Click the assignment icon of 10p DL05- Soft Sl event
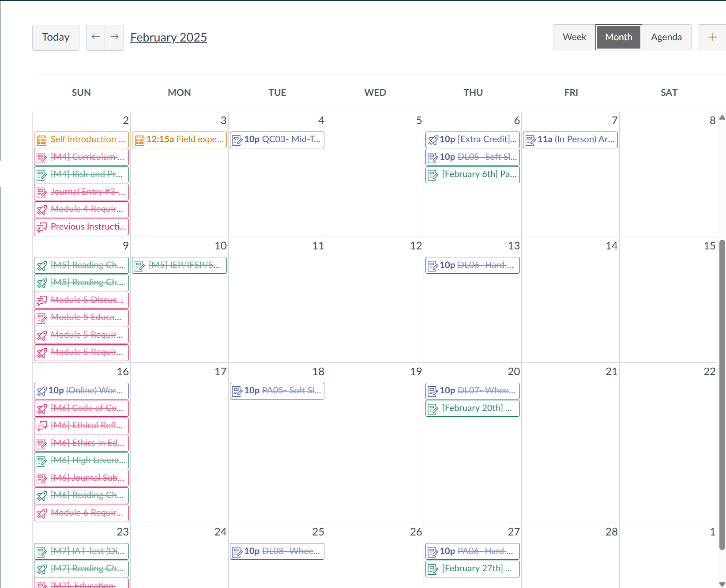Screen dimensions: 726x588 tap(433, 158)
